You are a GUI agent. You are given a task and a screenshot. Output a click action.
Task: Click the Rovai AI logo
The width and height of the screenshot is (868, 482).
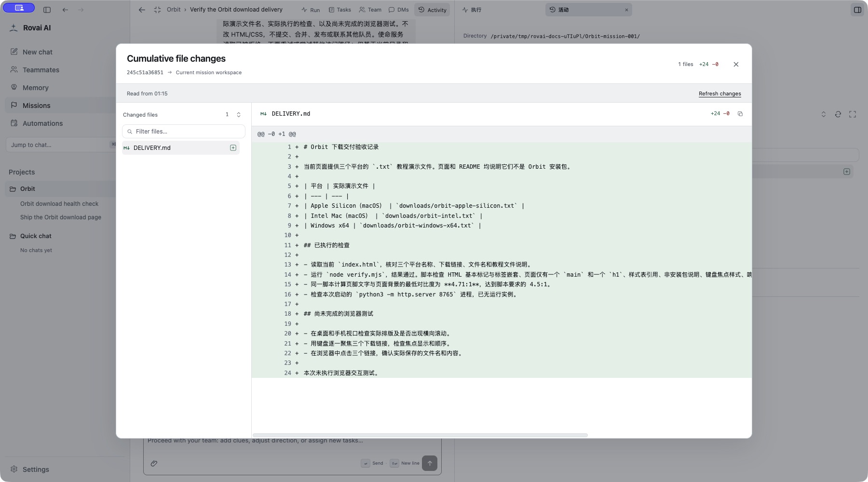coord(14,27)
